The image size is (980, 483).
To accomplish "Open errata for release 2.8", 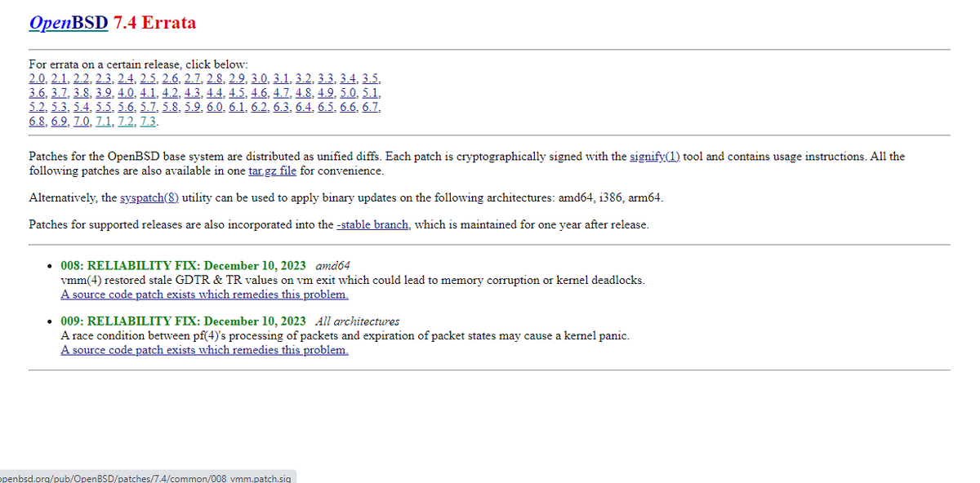I will pyautogui.click(x=215, y=79).
